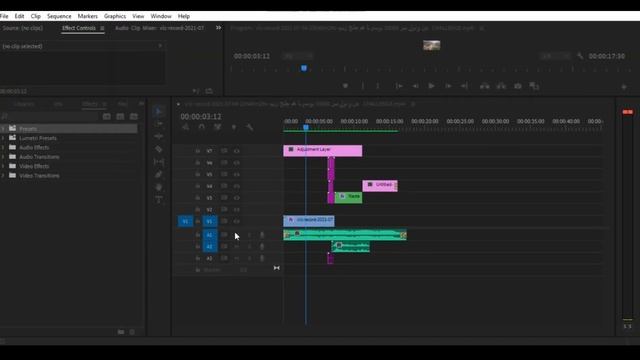Toggle sync lock for track V3

[224, 198]
